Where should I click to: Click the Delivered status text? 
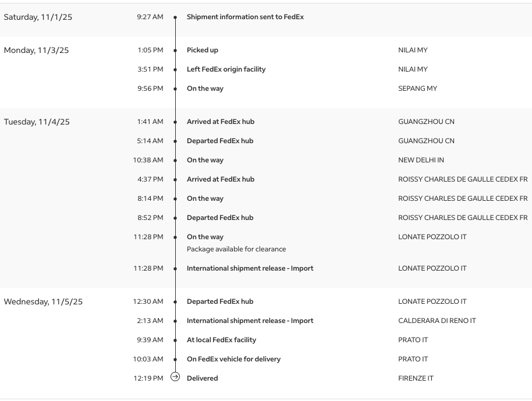click(x=202, y=378)
